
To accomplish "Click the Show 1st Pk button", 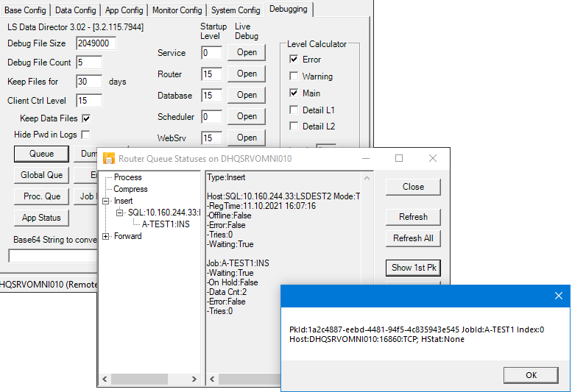I will [x=413, y=268].
